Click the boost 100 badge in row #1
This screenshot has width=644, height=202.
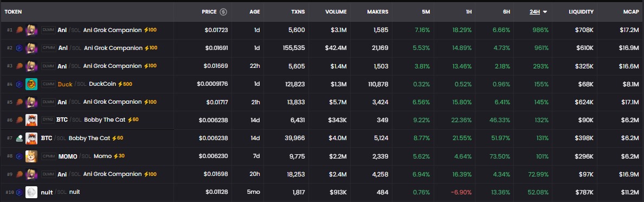tap(150, 30)
